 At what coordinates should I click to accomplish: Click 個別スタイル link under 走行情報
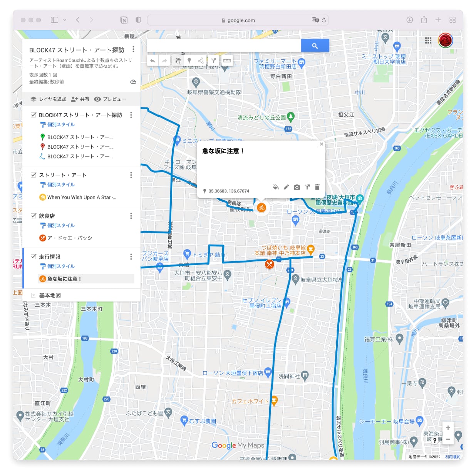point(61,266)
